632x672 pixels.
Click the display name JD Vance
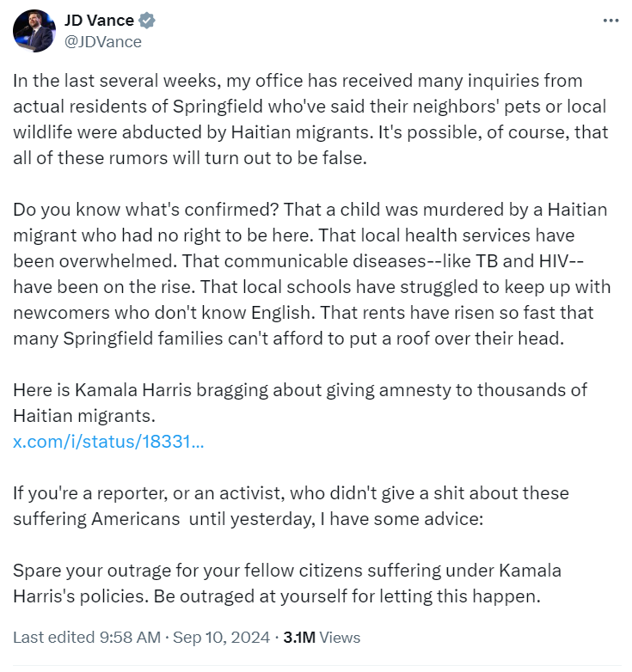pos(100,21)
